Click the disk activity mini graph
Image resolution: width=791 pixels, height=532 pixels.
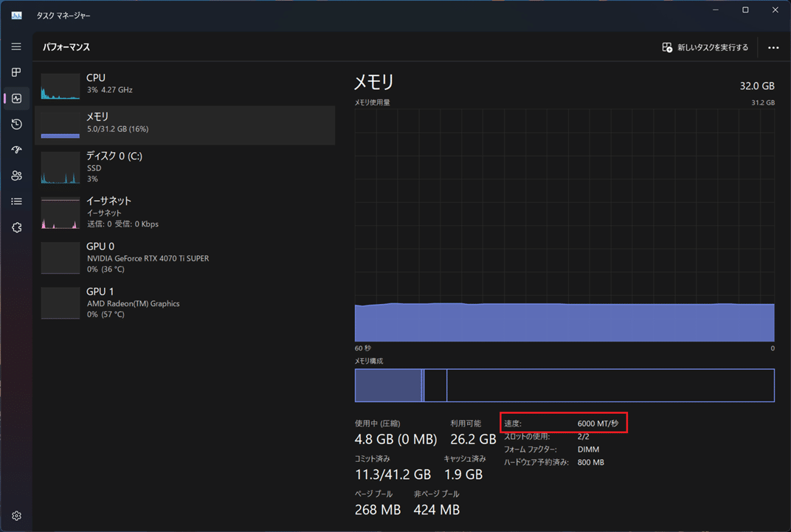pyautogui.click(x=61, y=167)
